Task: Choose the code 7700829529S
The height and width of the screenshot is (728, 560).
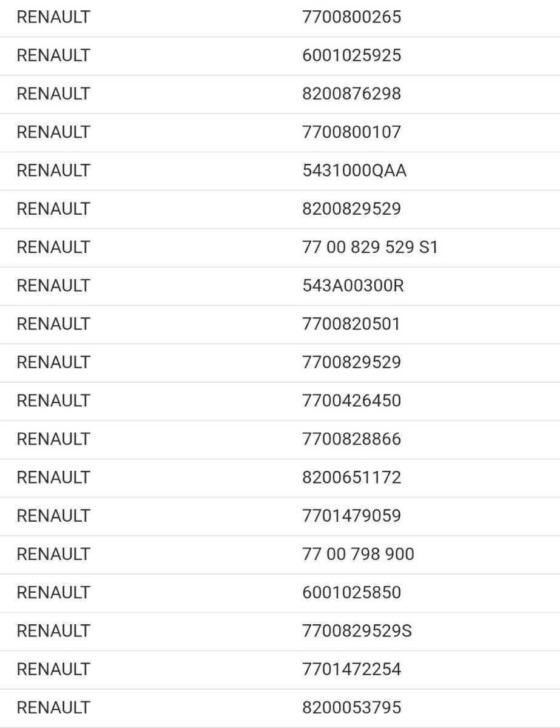Action: [357, 631]
